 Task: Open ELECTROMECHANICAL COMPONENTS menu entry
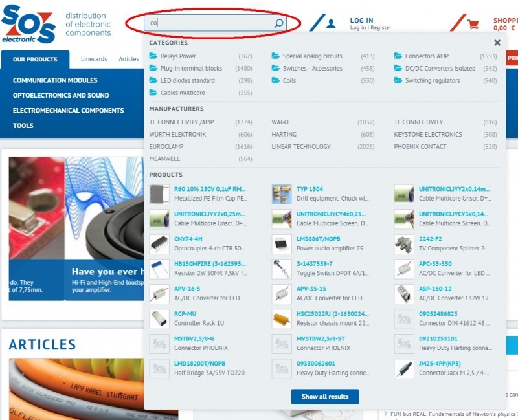tap(69, 111)
